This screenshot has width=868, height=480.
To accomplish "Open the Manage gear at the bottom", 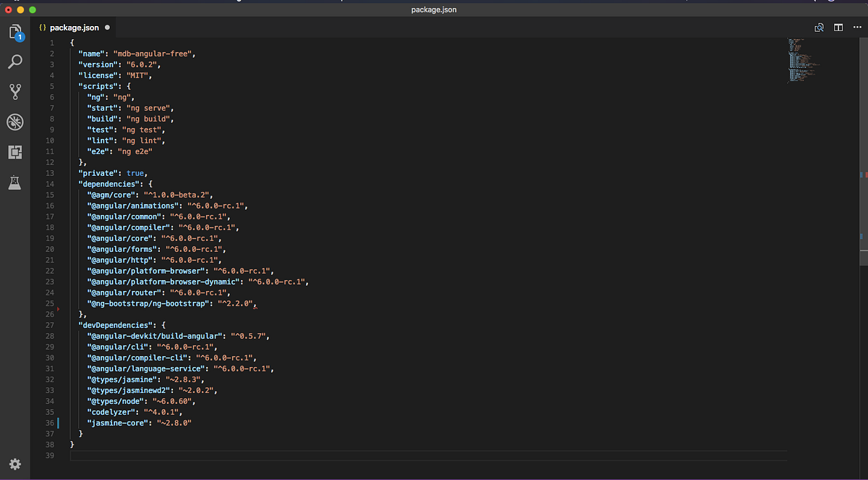I will (15, 464).
